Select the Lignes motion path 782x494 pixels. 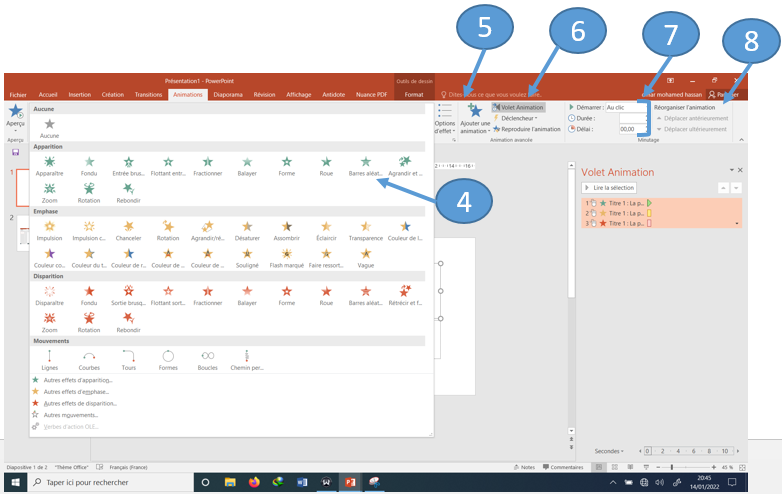[49, 359]
